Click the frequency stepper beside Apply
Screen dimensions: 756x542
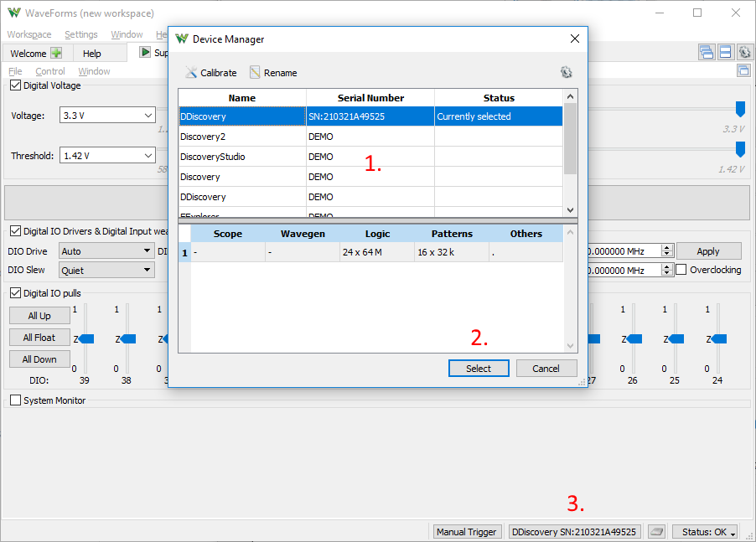[x=667, y=250]
